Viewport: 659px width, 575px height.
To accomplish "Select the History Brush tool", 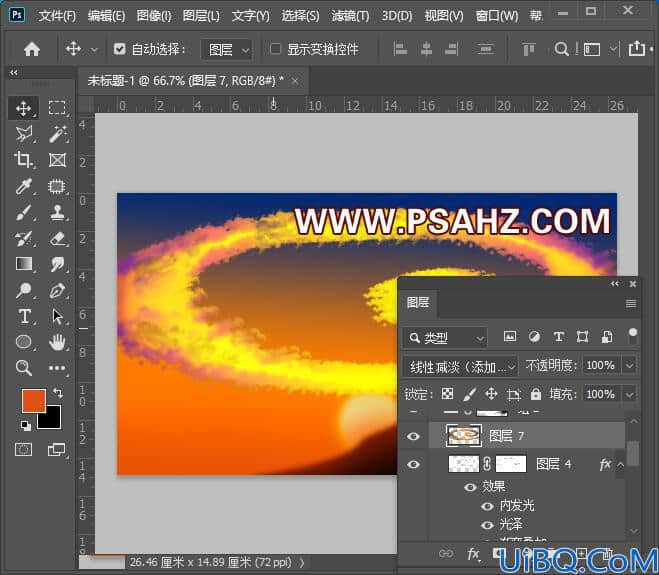I will 24,238.
